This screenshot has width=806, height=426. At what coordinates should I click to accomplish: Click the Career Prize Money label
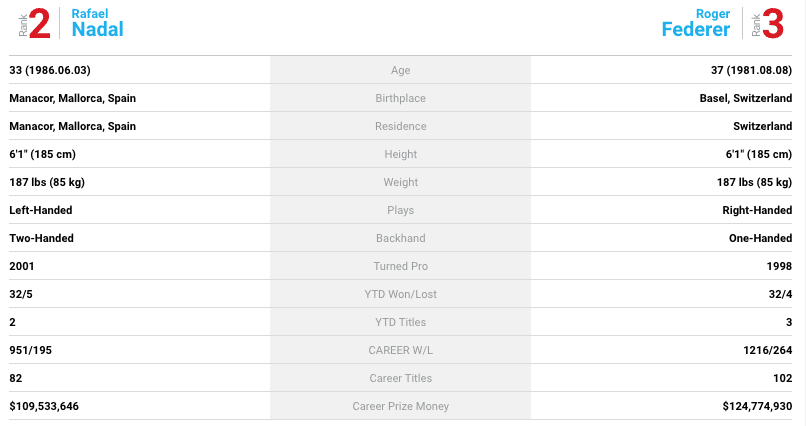click(400, 406)
